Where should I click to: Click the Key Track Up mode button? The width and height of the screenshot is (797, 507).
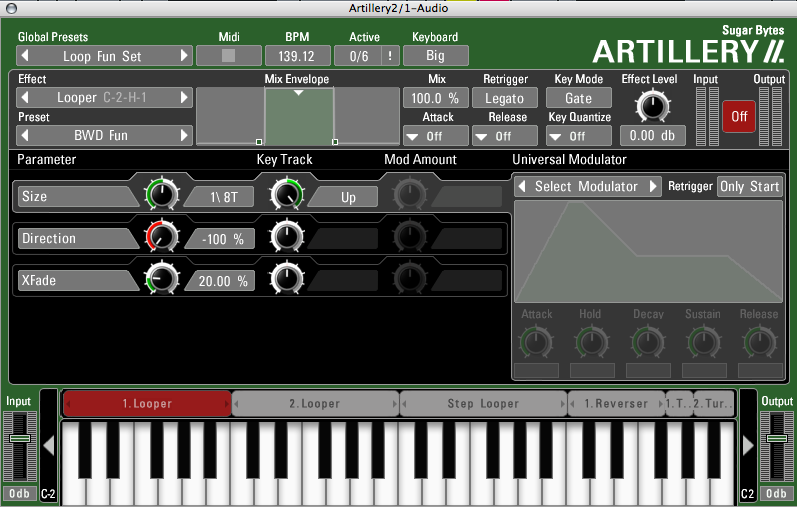tap(344, 197)
